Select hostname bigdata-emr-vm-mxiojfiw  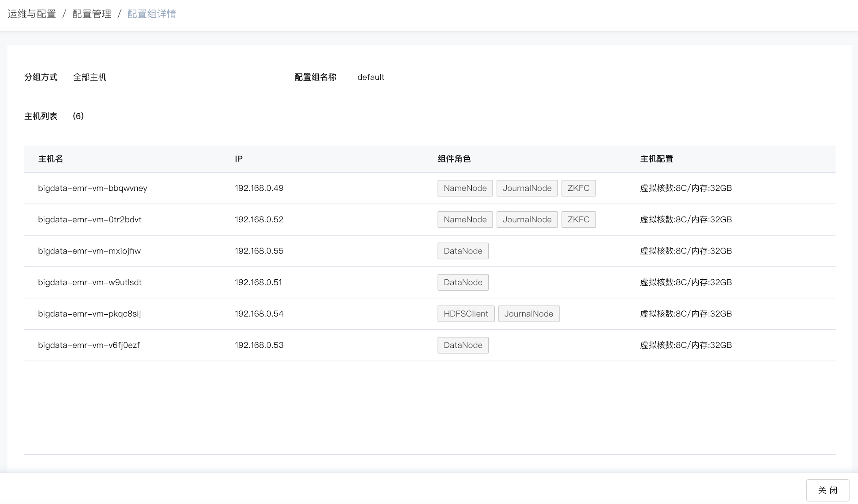[x=89, y=251]
